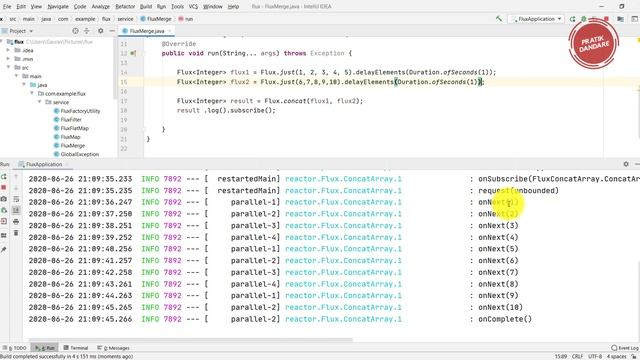Image resolution: width=640 pixels, height=360 pixels.
Task: Open the Edit menu
Action: tap(21, 7)
